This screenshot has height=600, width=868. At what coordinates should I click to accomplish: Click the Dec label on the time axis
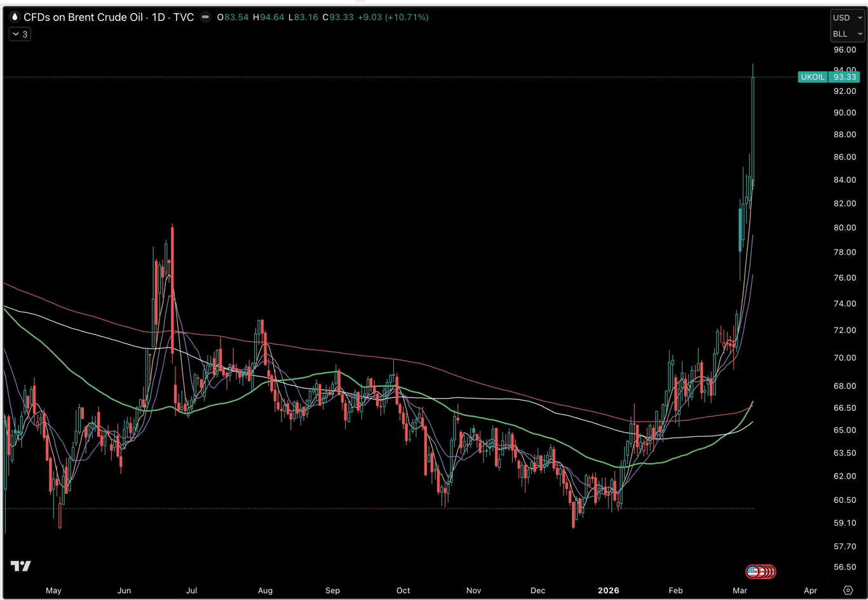pyautogui.click(x=538, y=590)
